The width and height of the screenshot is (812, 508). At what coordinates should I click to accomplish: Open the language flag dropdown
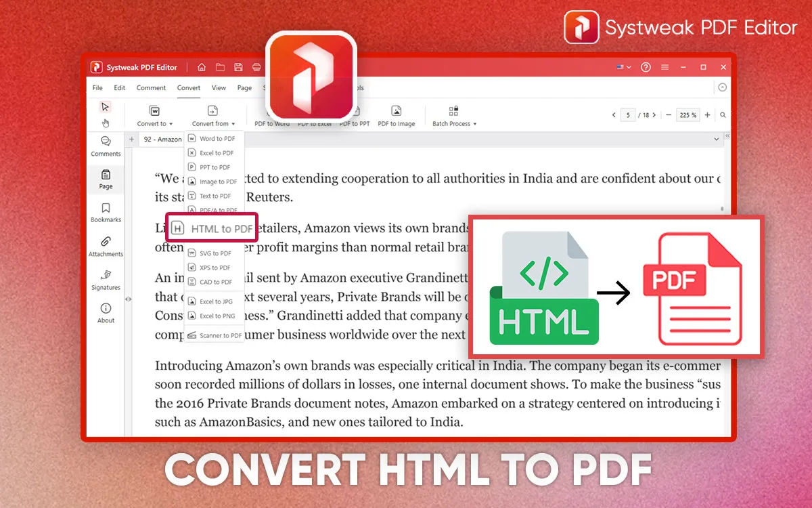623,67
